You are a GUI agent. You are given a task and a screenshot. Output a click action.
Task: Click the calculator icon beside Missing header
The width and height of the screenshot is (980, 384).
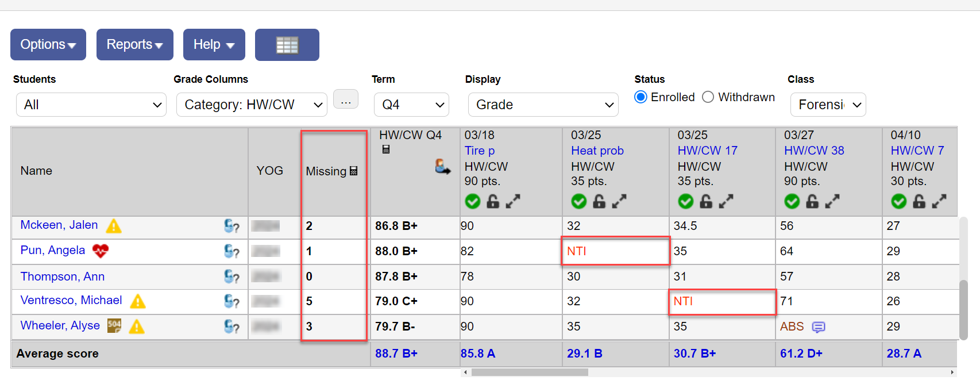pos(354,171)
